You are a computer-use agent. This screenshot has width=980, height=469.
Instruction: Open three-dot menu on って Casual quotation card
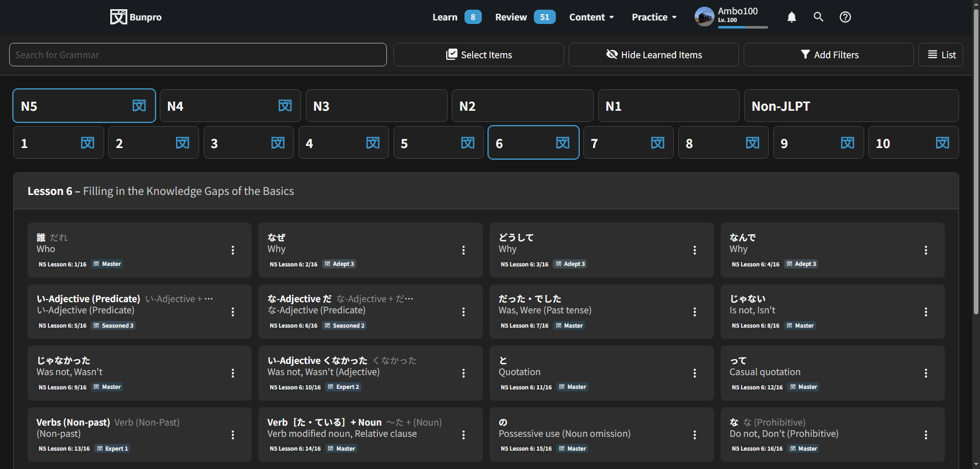pyautogui.click(x=925, y=374)
